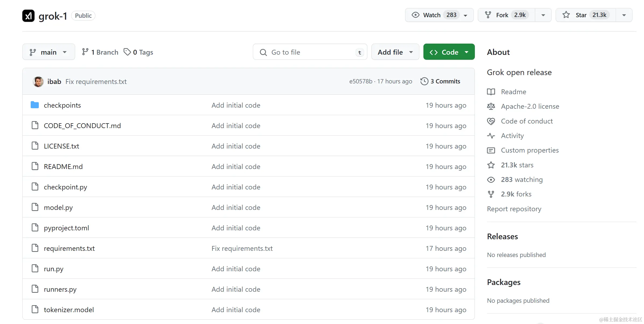Click the Custom properties icon
The height and width of the screenshot is (324, 644).
[x=491, y=150]
